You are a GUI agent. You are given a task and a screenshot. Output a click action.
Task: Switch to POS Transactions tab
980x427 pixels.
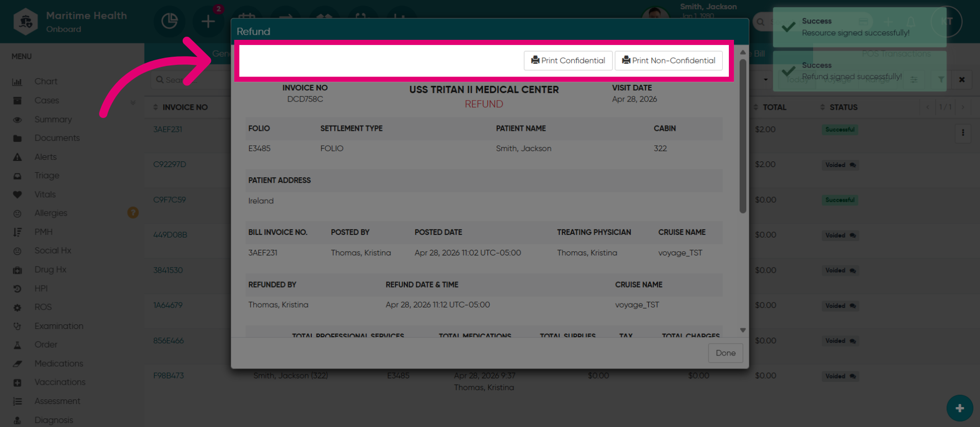coord(896,54)
